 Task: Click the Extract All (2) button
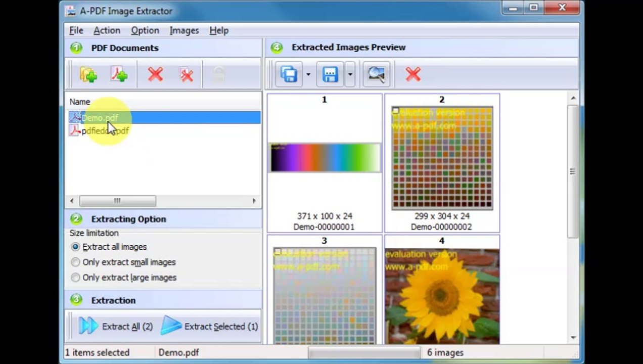pos(116,326)
